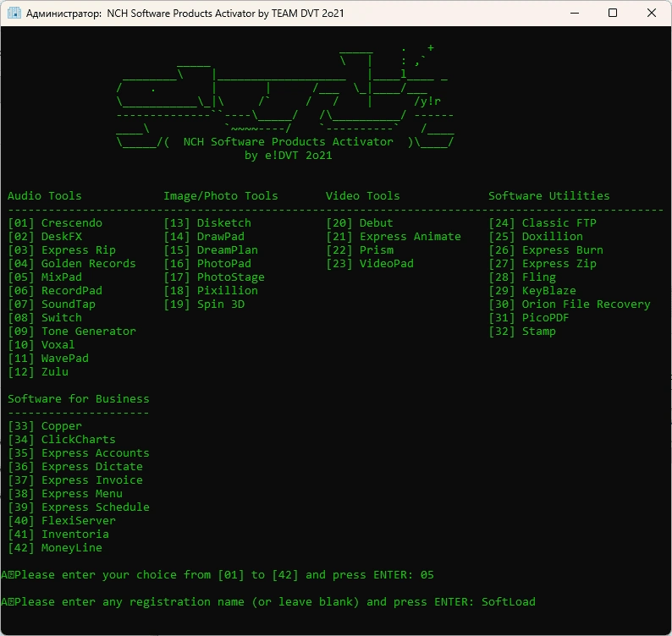672x636 pixels.
Task: Click the 'Image/Photo Tools' heading
Action: pos(221,195)
